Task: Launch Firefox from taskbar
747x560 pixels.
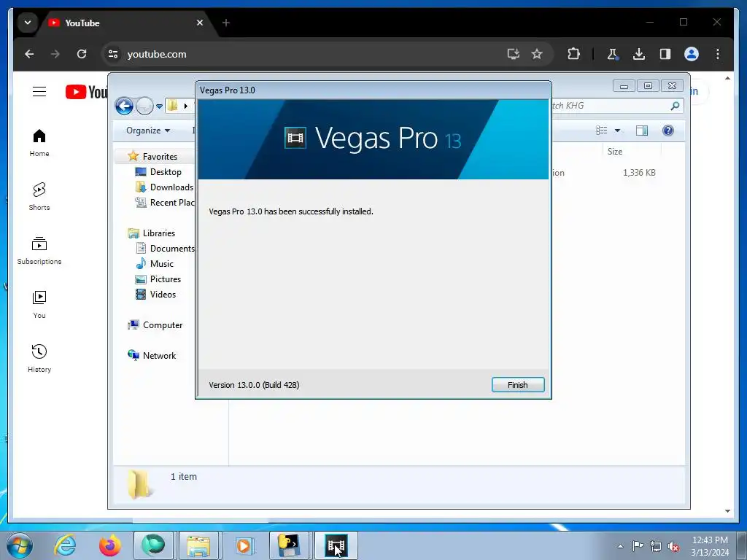Action: coord(109,545)
